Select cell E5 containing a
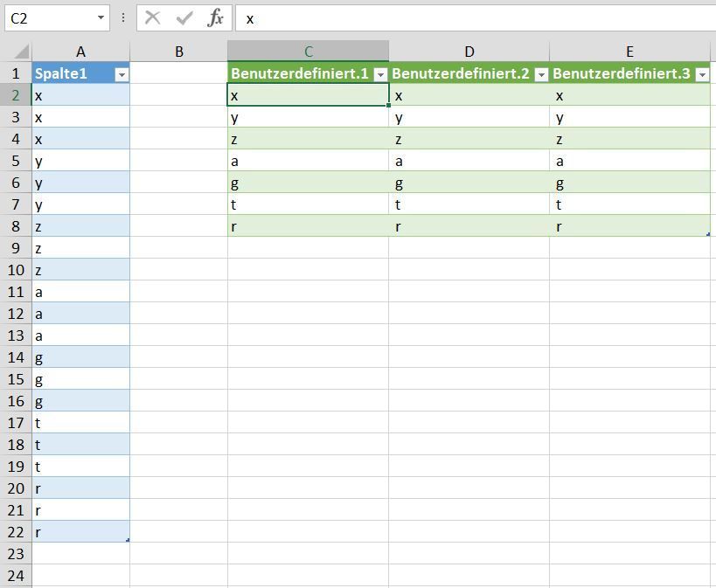Viewport: 716px width, 588px height. coord(629,161)
